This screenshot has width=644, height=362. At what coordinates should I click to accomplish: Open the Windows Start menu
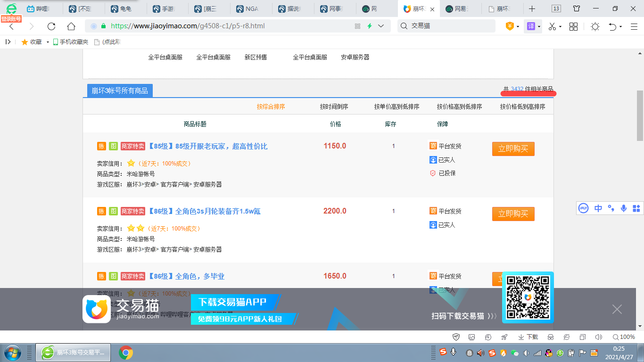point(12,353)
